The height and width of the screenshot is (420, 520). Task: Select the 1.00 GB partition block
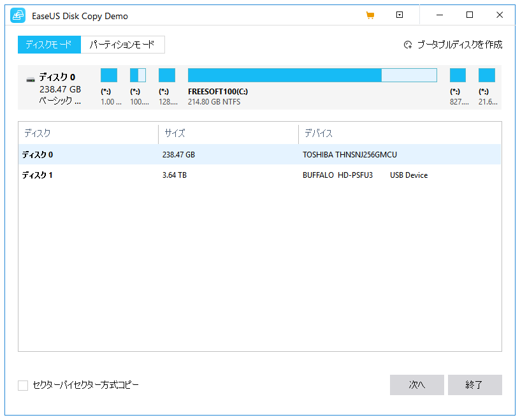click(x=108, y=75)
